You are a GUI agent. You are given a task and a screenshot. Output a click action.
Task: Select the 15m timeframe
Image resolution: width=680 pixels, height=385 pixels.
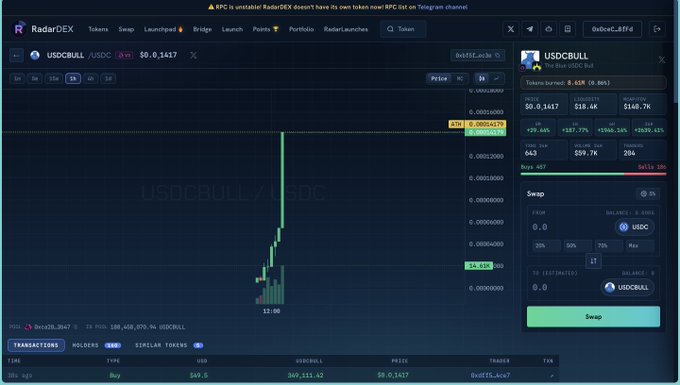[53, 78]
